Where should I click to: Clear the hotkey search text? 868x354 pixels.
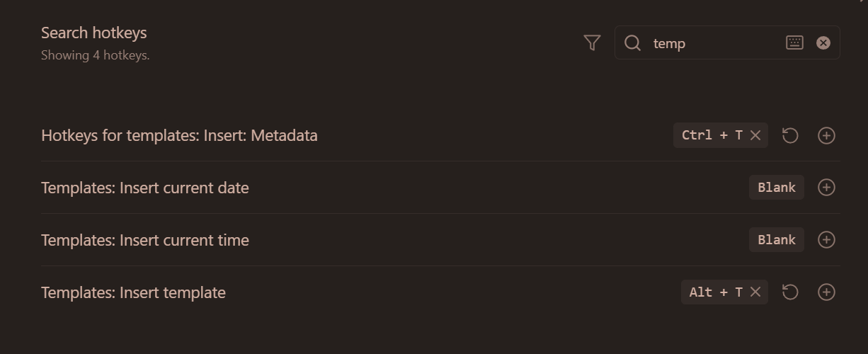click(x=823, y=43)
